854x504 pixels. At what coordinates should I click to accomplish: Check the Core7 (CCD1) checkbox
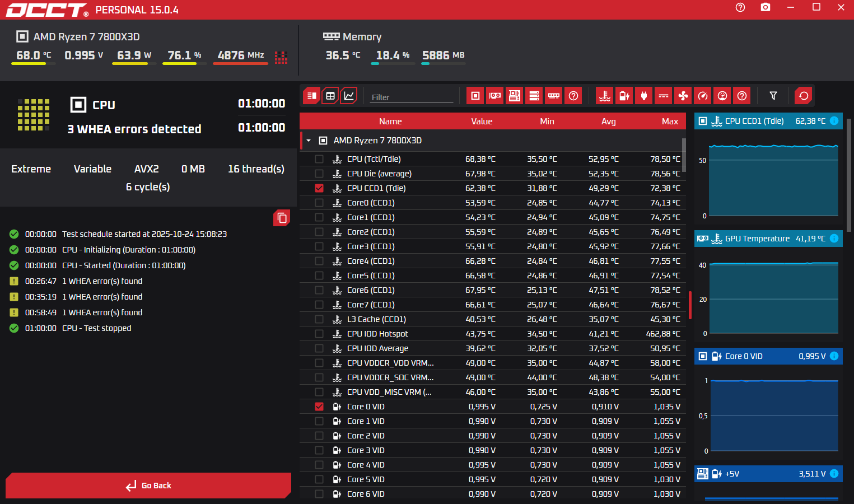click(x=319, y=305)
